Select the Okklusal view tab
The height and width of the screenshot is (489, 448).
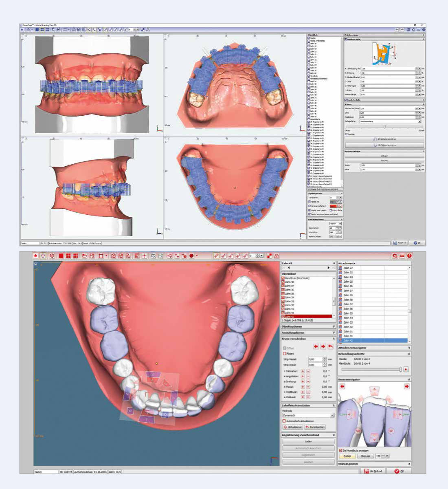[x=365, y=456]
